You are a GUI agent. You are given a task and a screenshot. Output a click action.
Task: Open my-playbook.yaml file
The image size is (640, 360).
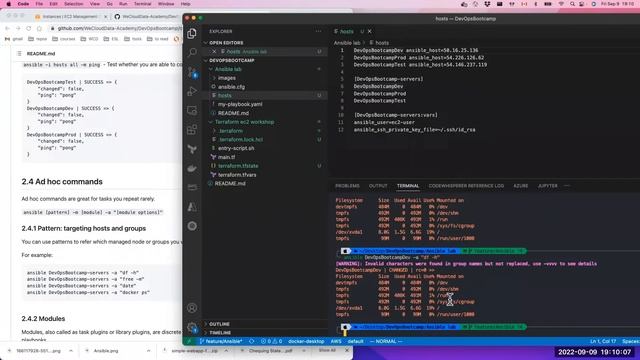(x=240, y=104)
